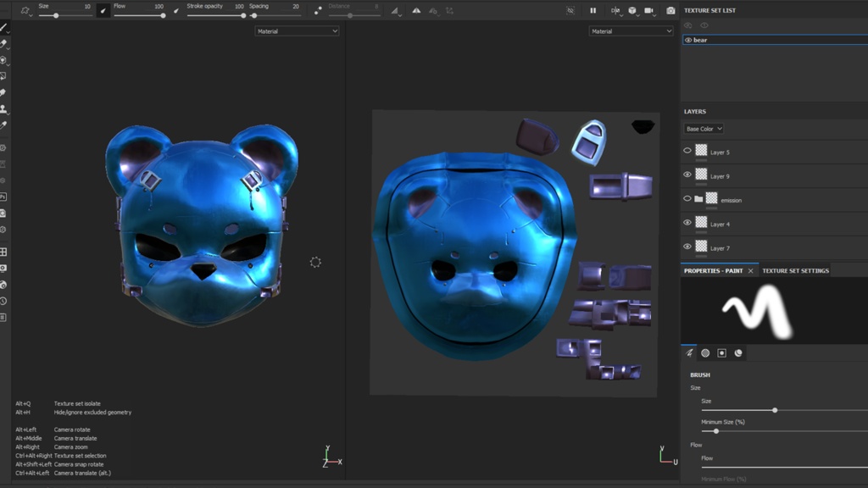Toggle visibility of the bear texture set
The width and height of the screenshot is (868, 488).
click(x=690, y=40)
